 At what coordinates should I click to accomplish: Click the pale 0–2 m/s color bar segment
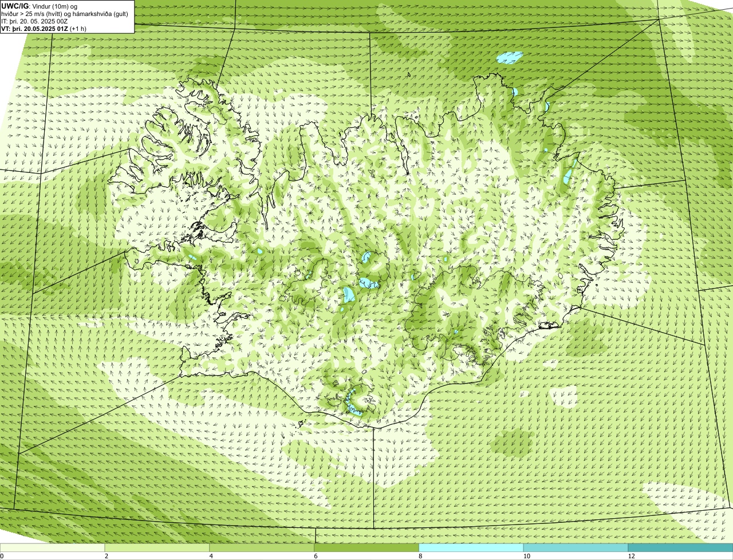click(53, 547)
